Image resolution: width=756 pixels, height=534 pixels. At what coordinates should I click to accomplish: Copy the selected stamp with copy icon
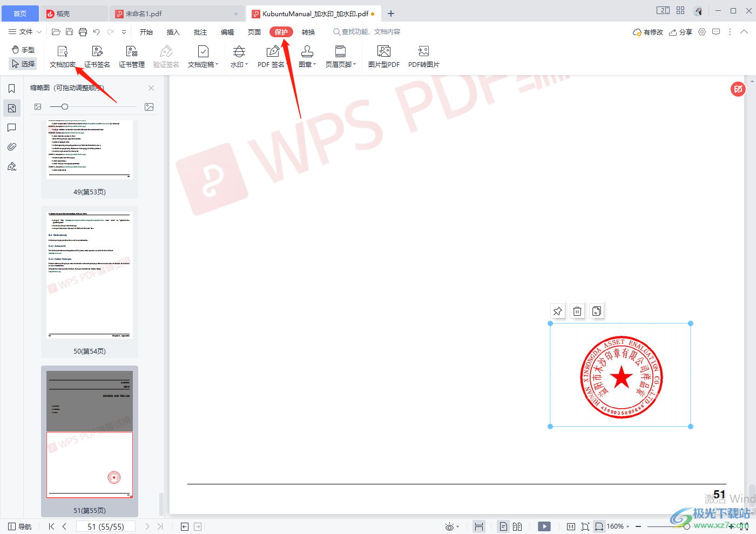click(x=597, y=311)
